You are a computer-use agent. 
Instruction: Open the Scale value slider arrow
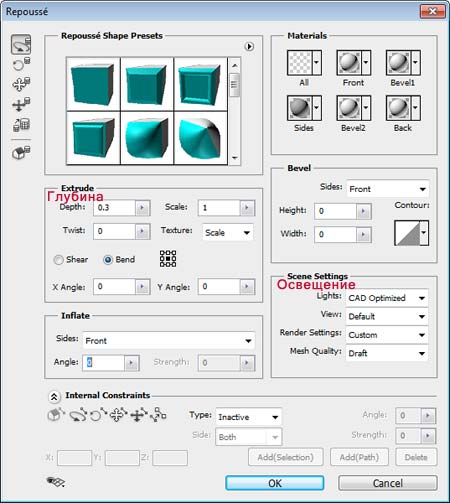coord(247,208)
